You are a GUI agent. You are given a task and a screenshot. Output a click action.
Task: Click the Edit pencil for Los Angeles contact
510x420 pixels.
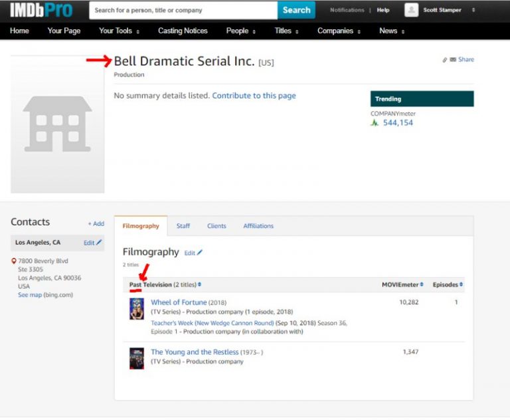click(99, 243)
